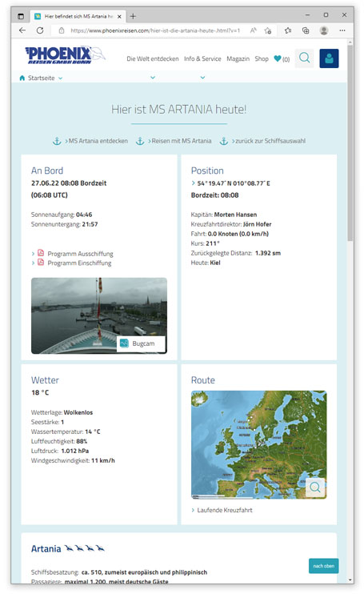This screenshot has height=594, width=364.
Task: Click the Sonnenaufgang 04:46 text
Action: pos(62,215)
